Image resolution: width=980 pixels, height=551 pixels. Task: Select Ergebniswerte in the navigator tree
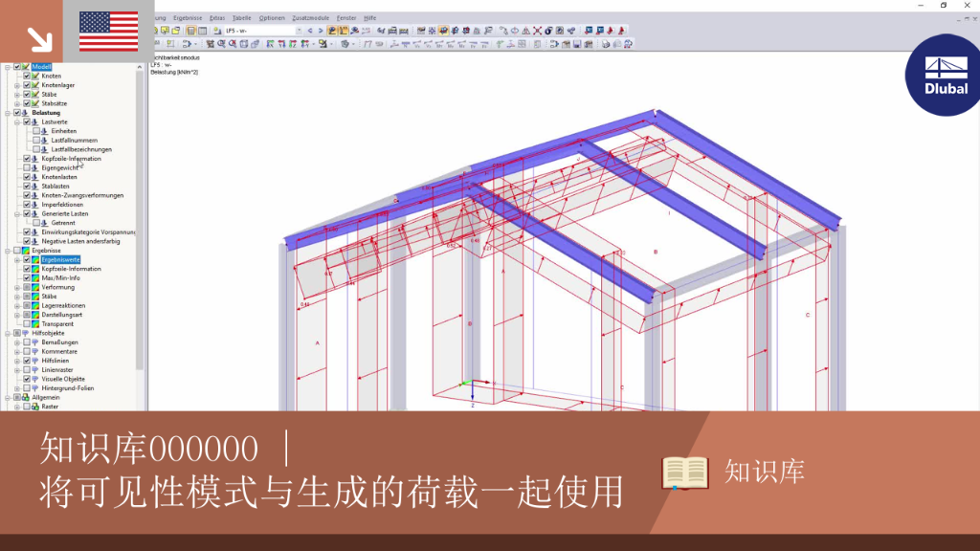(x=60, y=259)
